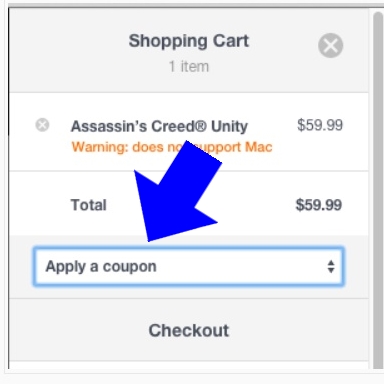Image resolution: width=384 pixels, height=384 pixels.
Task: Click the small x beside game title
Action: pyautogui.click(x=42, y=125)
